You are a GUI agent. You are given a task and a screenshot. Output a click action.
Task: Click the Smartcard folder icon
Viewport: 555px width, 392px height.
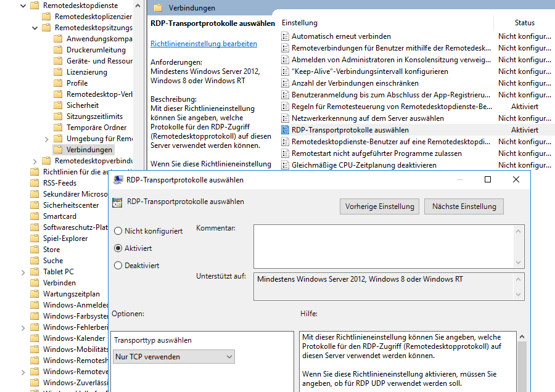[35, 216]
